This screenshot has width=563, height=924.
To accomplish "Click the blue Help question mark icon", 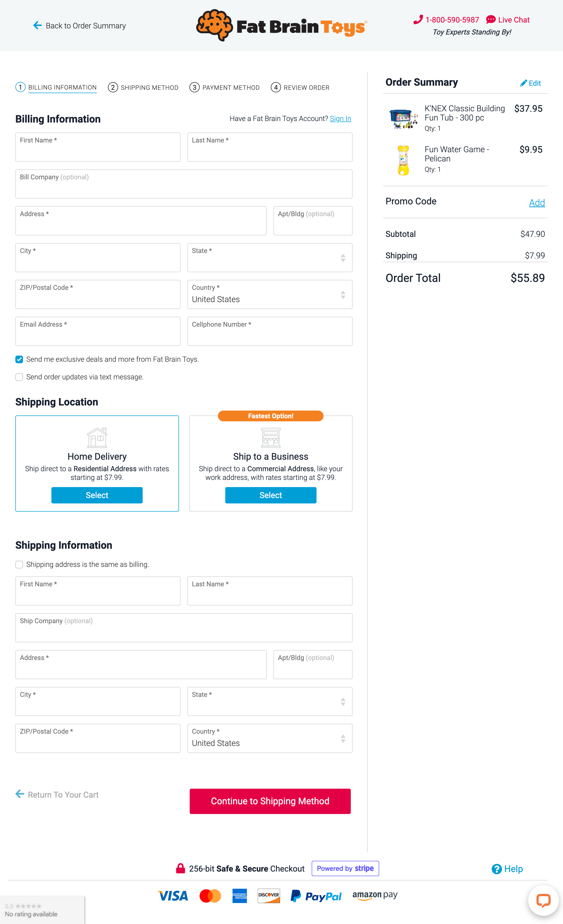I will 497,869.
